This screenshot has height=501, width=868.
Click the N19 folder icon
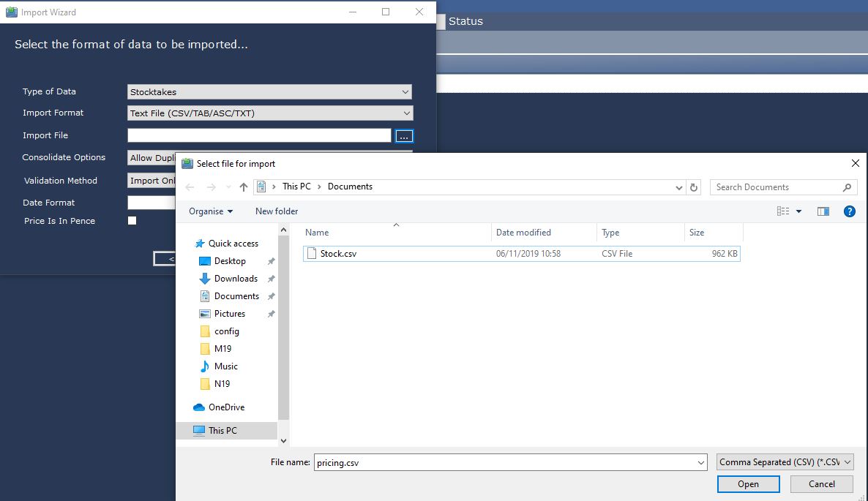(205, 384)
